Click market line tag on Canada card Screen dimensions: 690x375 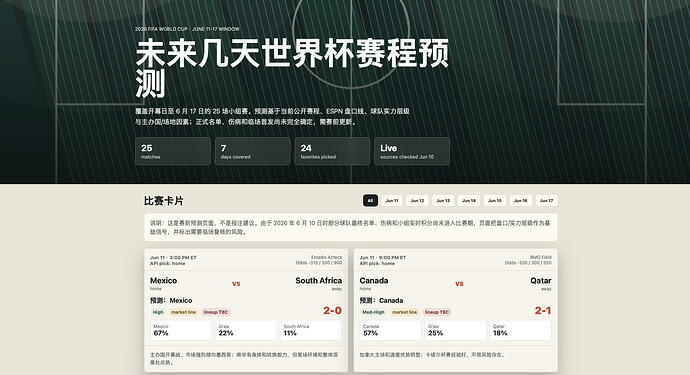[404, 312]
